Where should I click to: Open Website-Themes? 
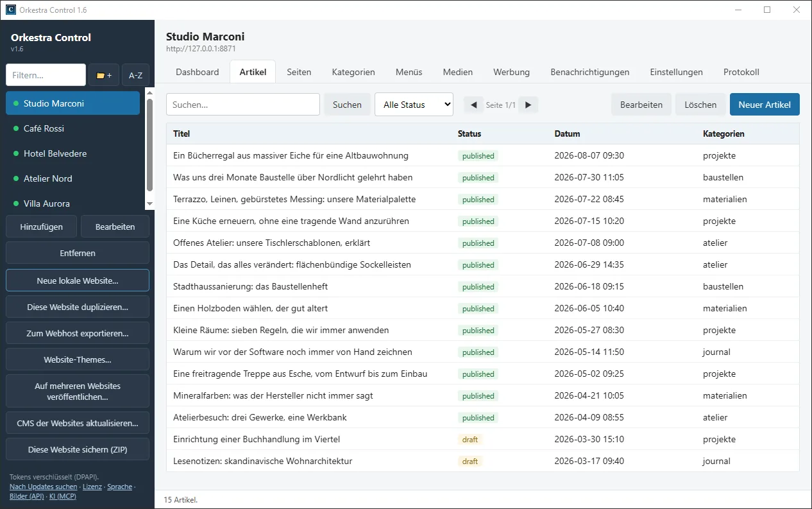(x=78, y=359)
